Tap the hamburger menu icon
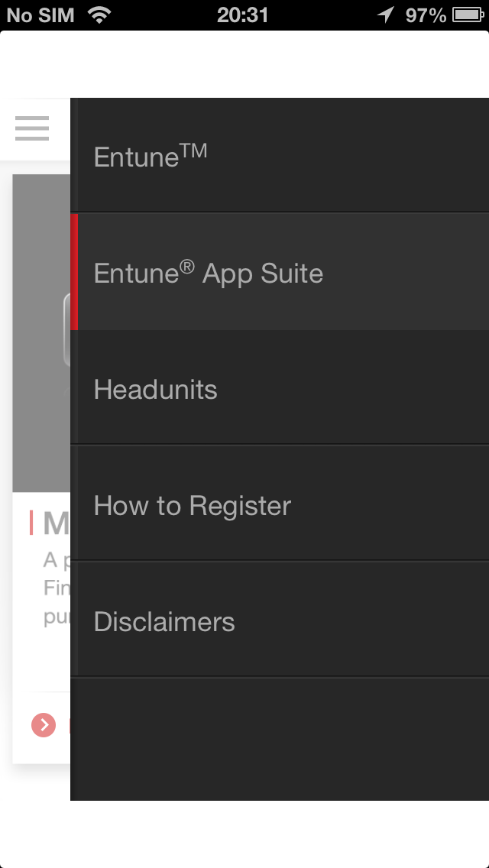489x868 pixels. point(31,128)
